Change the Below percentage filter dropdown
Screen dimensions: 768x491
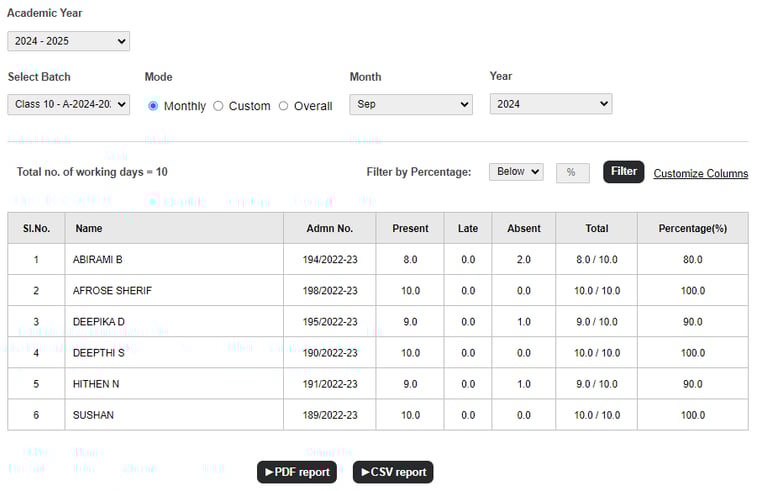[x=516, y=172]
